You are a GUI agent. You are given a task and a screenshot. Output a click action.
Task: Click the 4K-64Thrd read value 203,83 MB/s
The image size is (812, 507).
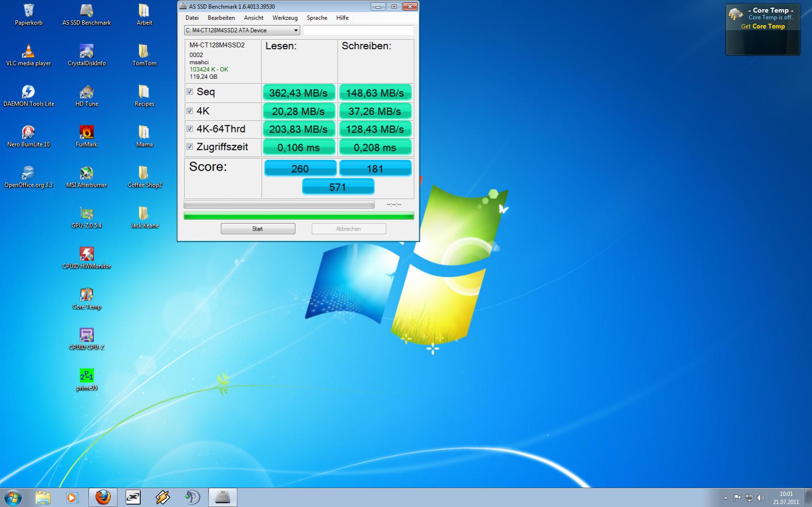(x=298, y=129)
